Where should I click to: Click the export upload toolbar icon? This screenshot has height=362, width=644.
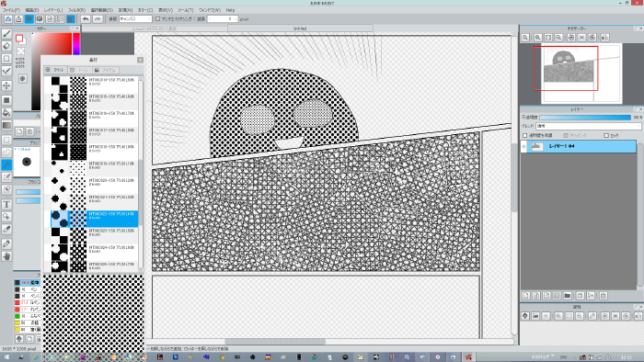18,19
